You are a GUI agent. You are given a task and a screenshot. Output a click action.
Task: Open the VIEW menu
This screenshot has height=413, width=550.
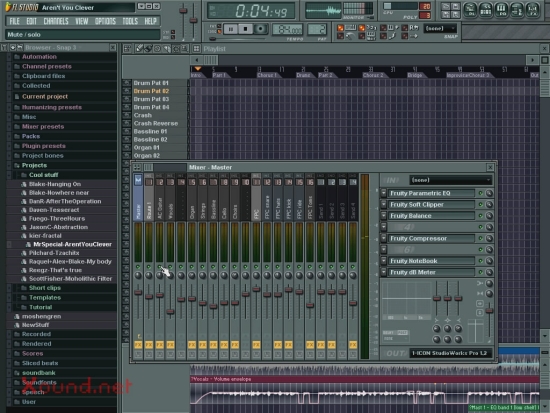(x=82, y=21)
